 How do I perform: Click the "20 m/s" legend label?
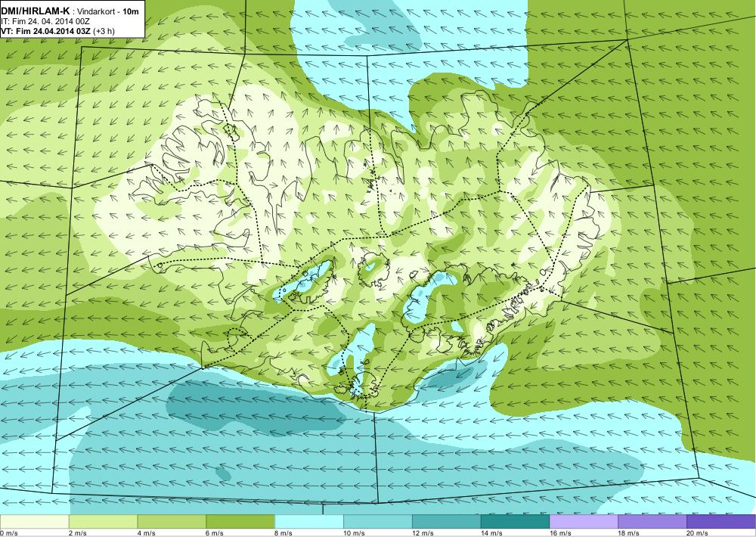click(698, 533)
